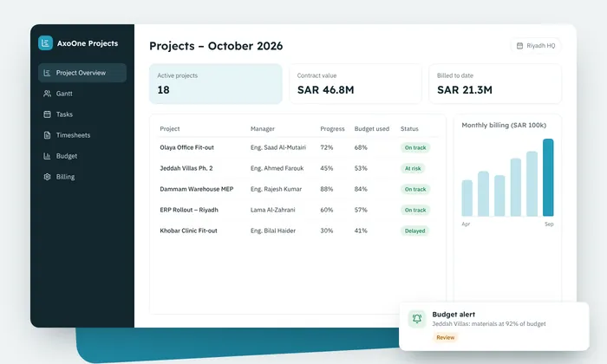This screenshot has height=364, width=607.
Task: Click the SAR 46.8M contract value
Action: coord(325,90)
